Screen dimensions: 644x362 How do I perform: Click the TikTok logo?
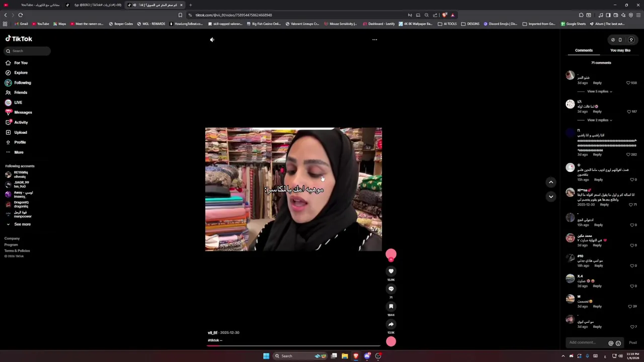(19, 39)
